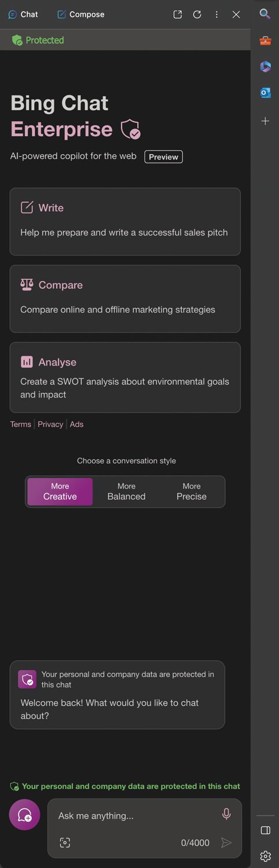Click the Write sales pitch suggestion
Image resolution: width=279 pixels, height=868 pixels.
coord(125,222)
